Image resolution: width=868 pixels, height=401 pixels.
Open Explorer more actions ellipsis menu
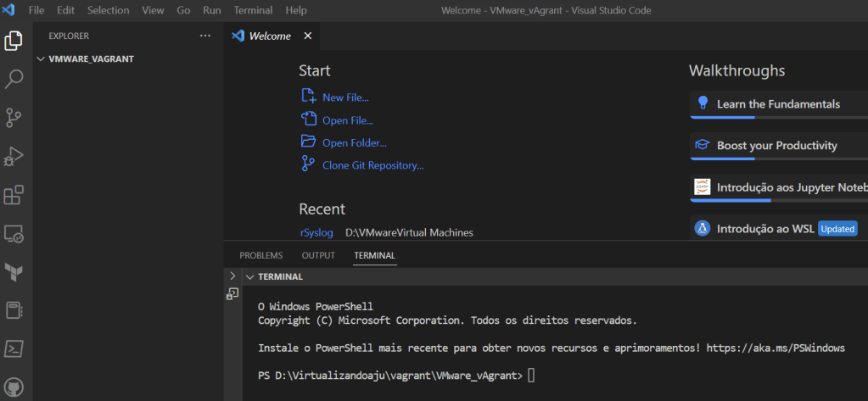tap(204, 36)
